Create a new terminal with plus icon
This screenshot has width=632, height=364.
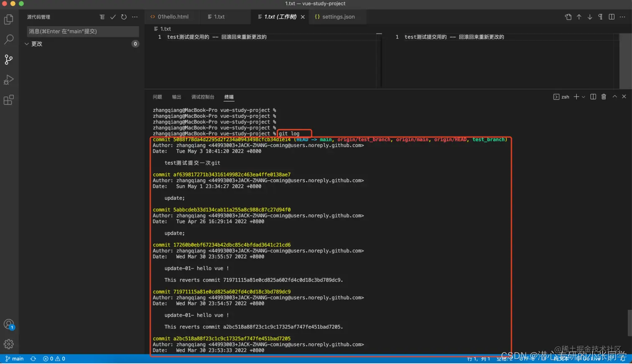point(576,97)
